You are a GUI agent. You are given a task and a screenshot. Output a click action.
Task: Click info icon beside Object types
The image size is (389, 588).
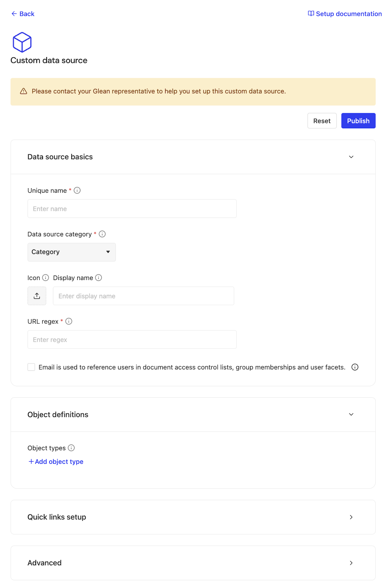click(x=71, y=448)
